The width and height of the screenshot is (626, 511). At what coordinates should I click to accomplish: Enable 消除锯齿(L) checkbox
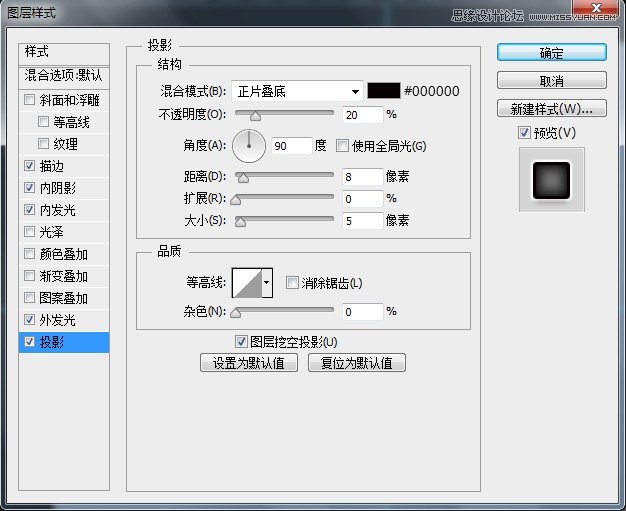click(292, 283)
